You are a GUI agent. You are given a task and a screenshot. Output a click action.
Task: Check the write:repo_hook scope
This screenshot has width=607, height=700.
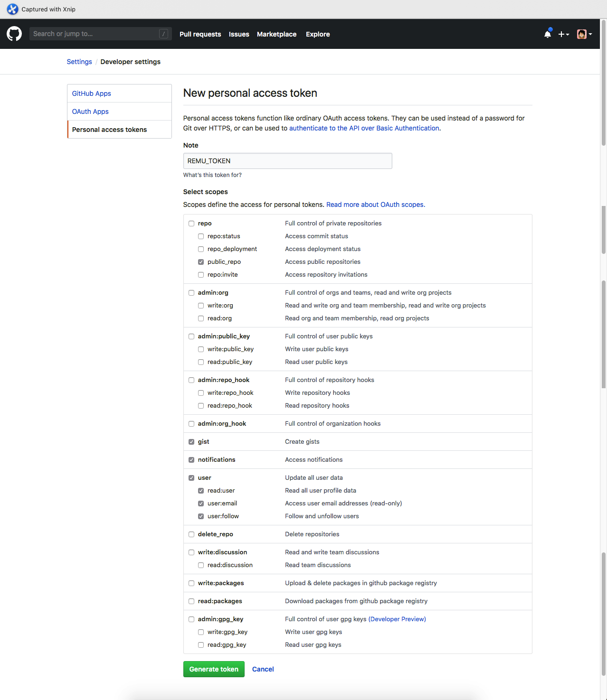pyautogui.click(x=201, y=393)
